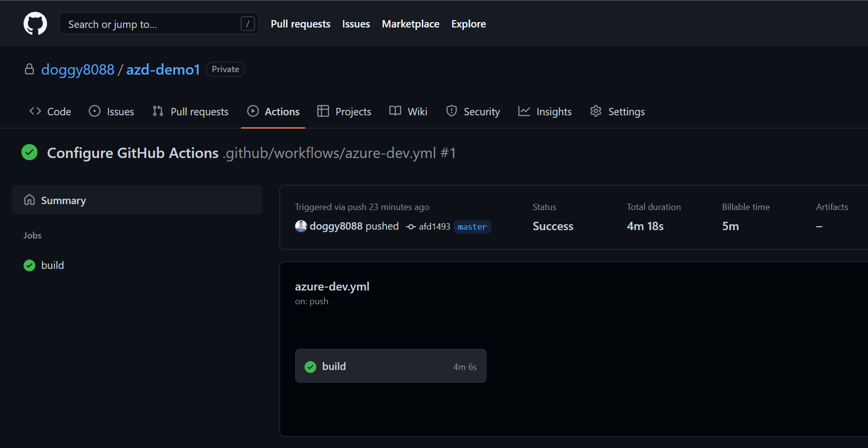This screenshot has height=448, width=868.
Task: Click the Configure GitHub Actions run title
Action: pyautogui.click(x=133, y=153)
